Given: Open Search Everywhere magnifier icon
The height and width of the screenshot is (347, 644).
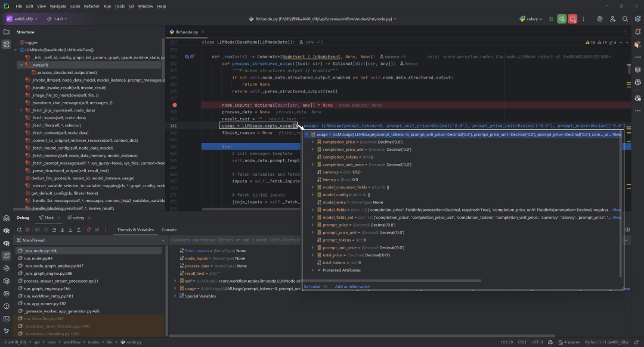Looking at the screenshot, I should pyautogui.click(x=625, y=19).
